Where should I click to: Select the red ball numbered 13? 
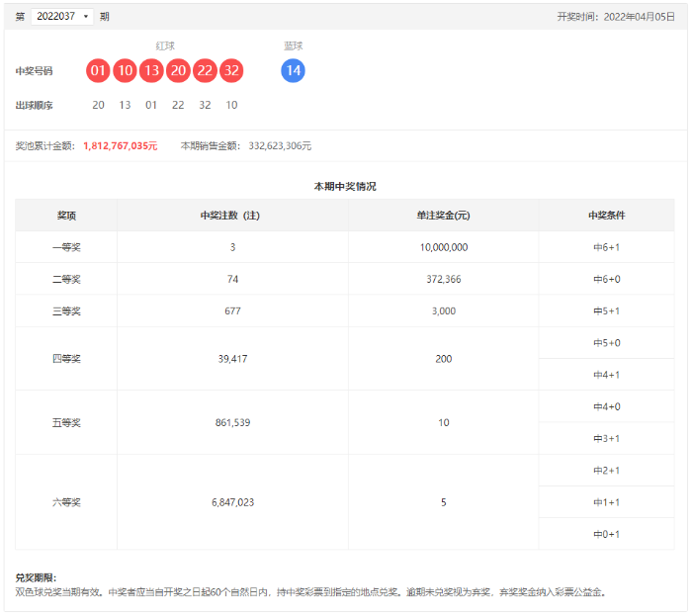151,71
